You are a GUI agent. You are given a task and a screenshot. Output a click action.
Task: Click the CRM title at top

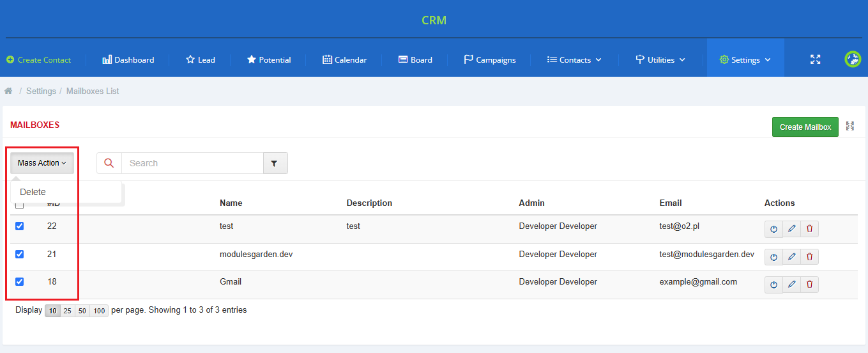point(434,20)
